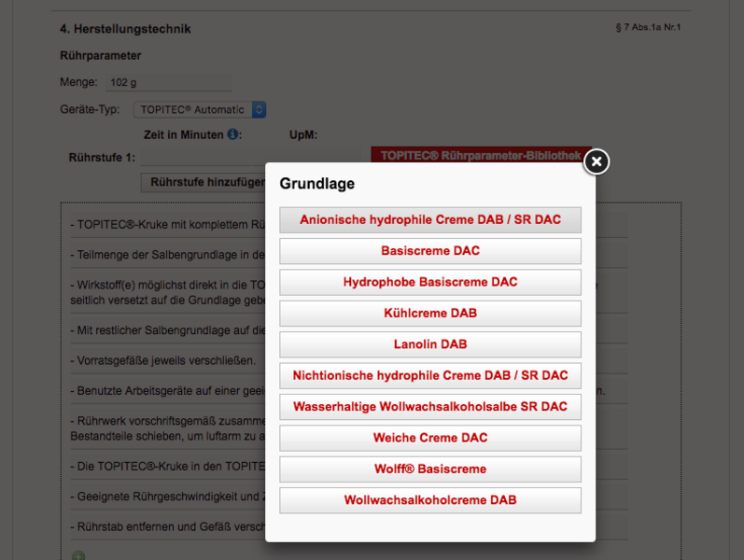
Task: Choose Wollwachsalkoholcreme DAB
Action: pyautogui.click(x=430, y=500)
